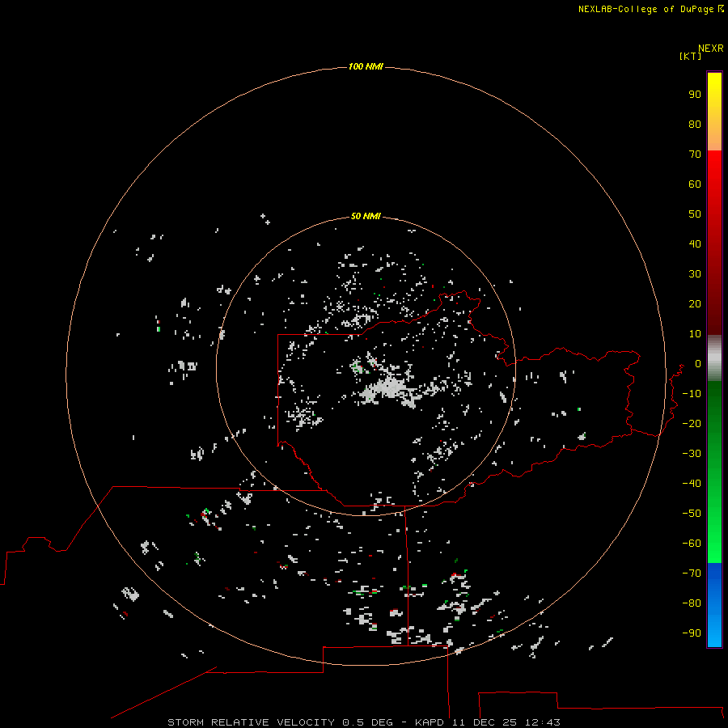Click the "[KT]" units label
Image resolution: width=728 pixels, height=728 pixels.
[x=691, y=56]
